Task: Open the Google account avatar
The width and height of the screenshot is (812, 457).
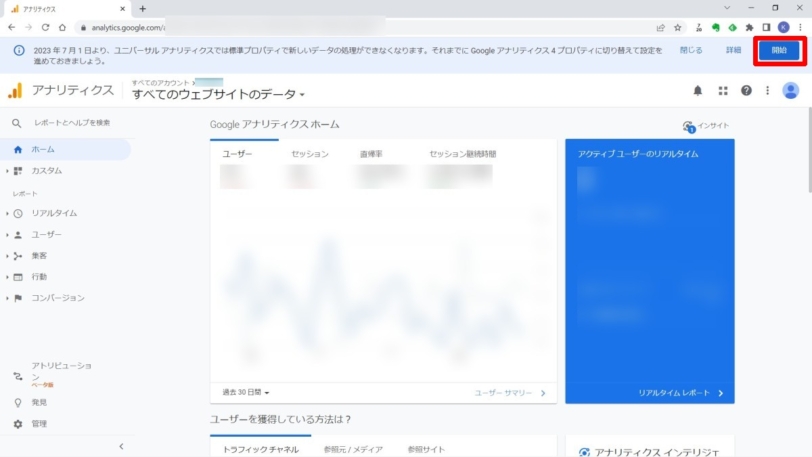Action: [x=790, y=91]
